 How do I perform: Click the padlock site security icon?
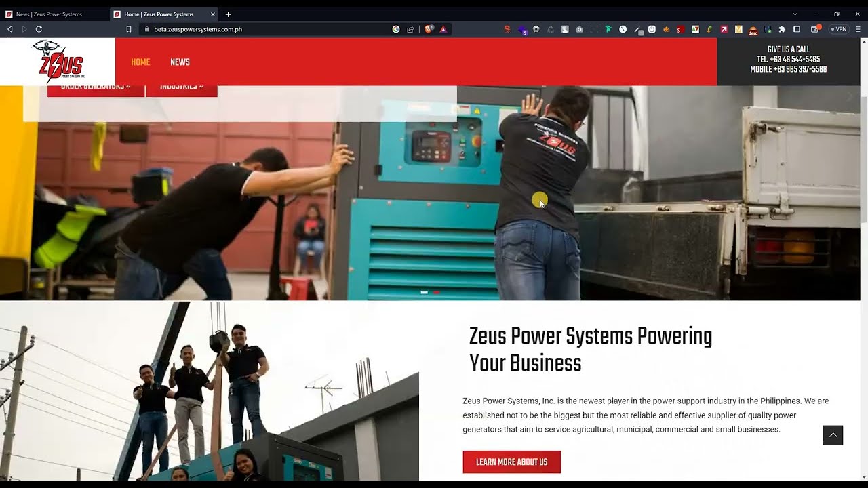pyautogui.click(x=146, y=29)
